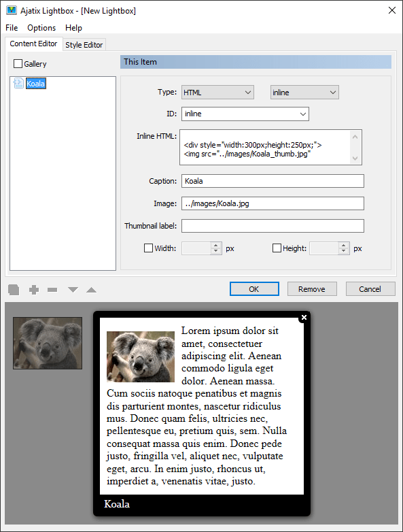Click the Ajatix Lightbox app icon in title bar

(11, 10)
